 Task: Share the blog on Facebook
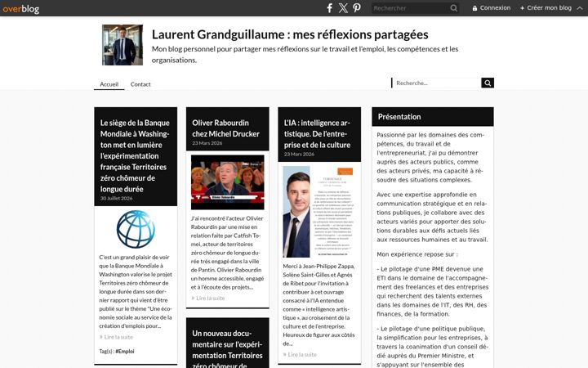(330, 8)
